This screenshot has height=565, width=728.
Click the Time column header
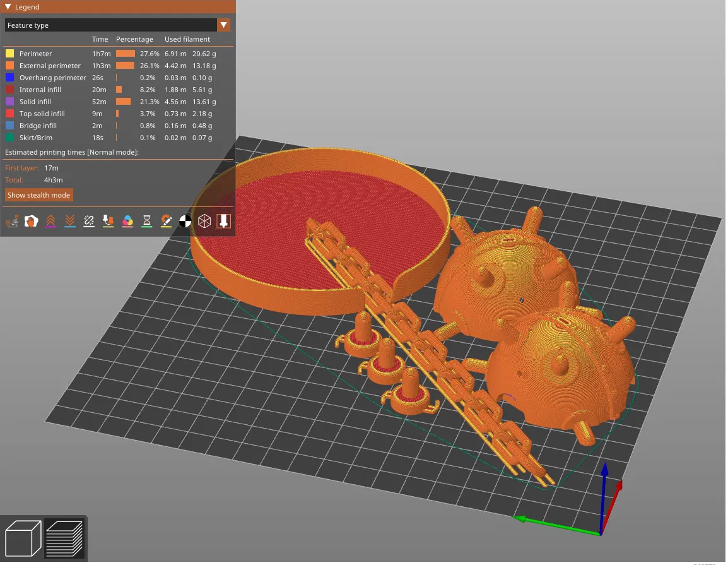[x=100, y=39]
